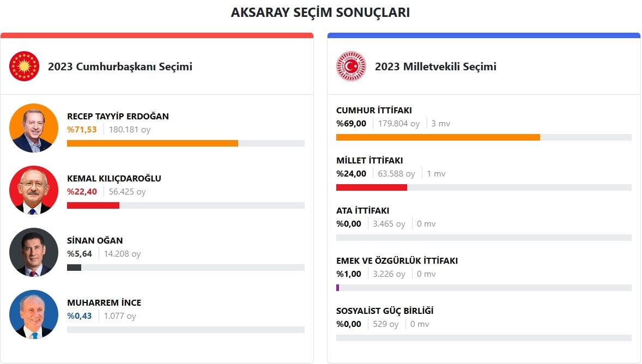The image size is (642, 364).
Task: Click Recep Tayyip Erdoğan's candidate photo
Action: coord(34,128)
